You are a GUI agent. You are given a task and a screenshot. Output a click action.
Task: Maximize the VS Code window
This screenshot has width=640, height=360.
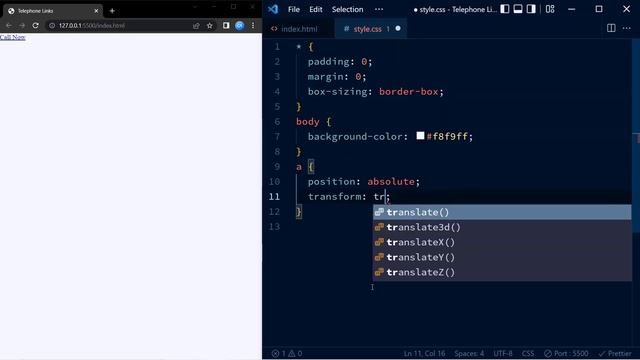599,9
